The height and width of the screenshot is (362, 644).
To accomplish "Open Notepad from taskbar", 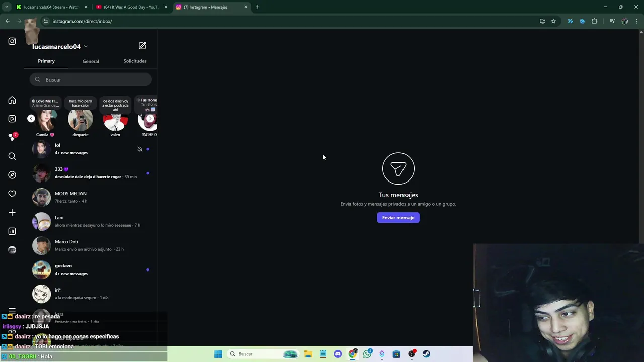I will click(323, 354).
